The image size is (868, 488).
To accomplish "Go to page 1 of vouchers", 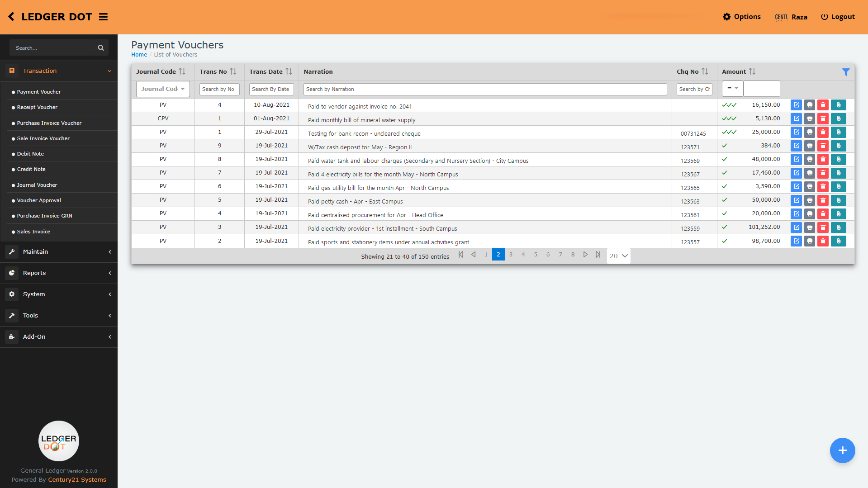I will tap(486, 255).
